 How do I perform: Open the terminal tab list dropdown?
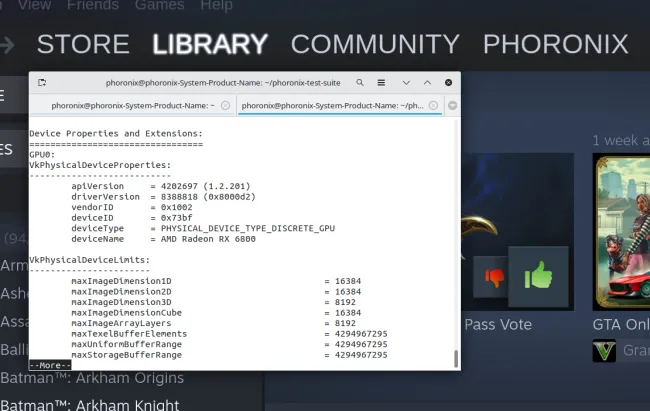pyautogui.click(x=452, y=105)
